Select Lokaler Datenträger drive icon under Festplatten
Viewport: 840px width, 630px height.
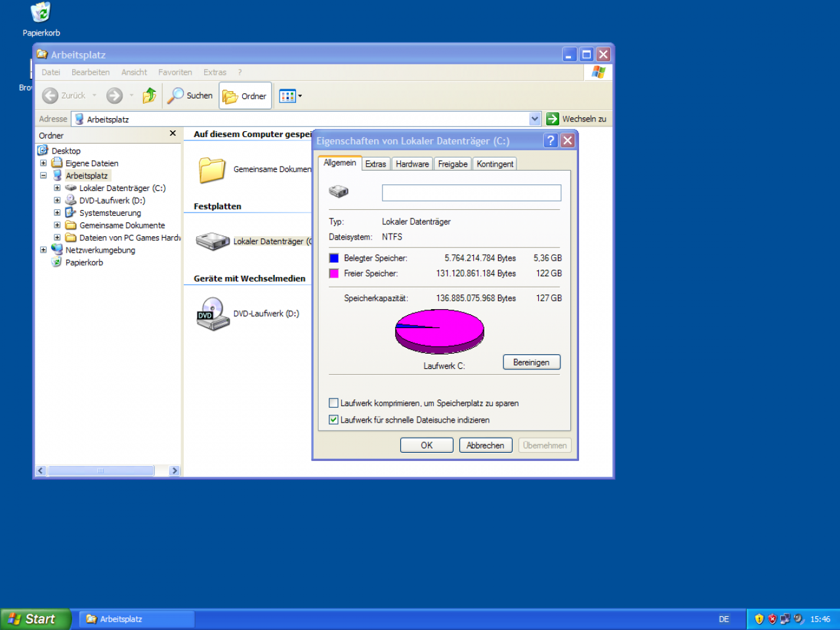(x=213, y=241)
